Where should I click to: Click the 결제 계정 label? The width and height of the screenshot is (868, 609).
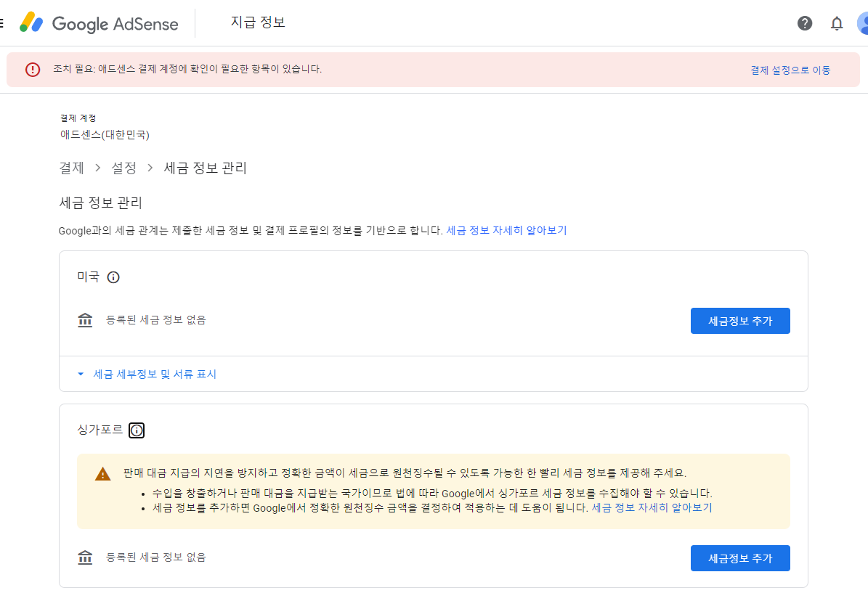tap(78, 118)
